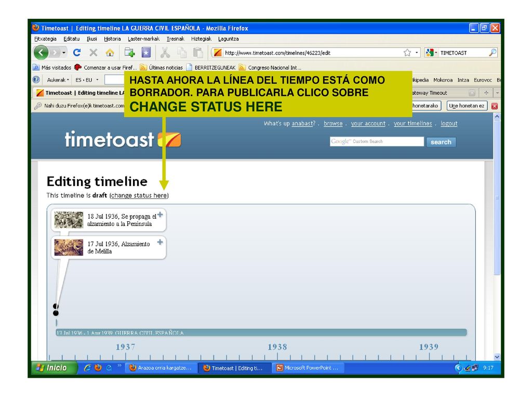Show hidden system tray icons
This screenshot has height=399, width=532.
tap(458, 368)
